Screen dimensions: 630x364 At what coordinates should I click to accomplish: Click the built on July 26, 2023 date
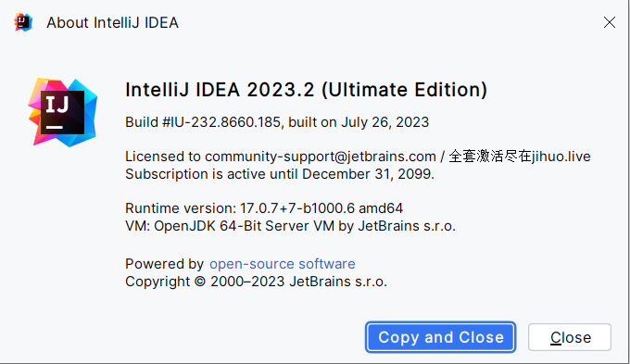[x=359, y=122]
